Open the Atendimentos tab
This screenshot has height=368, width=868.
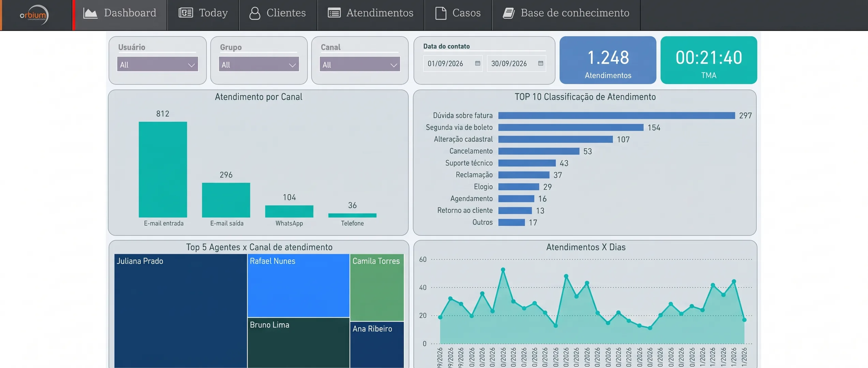point(371,15)
